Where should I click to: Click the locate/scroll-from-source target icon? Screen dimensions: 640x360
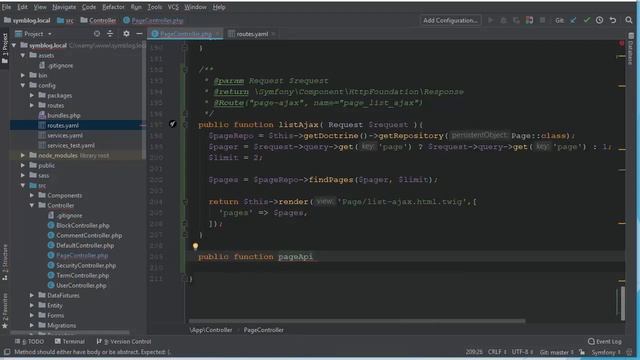(97, 34)
